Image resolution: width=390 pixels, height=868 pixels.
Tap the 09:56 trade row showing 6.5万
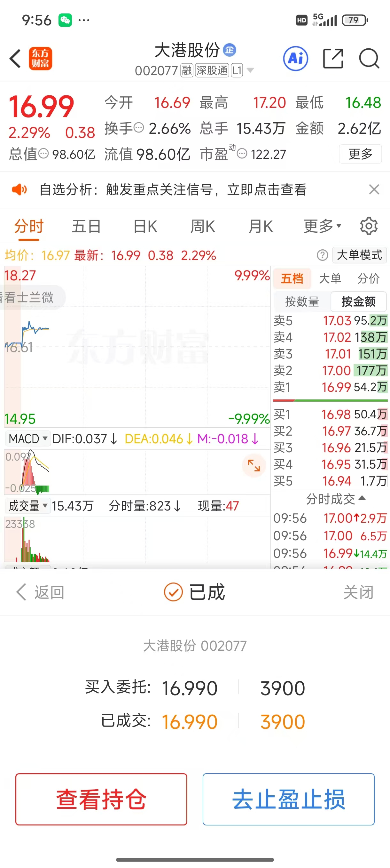tap(330, 536)
